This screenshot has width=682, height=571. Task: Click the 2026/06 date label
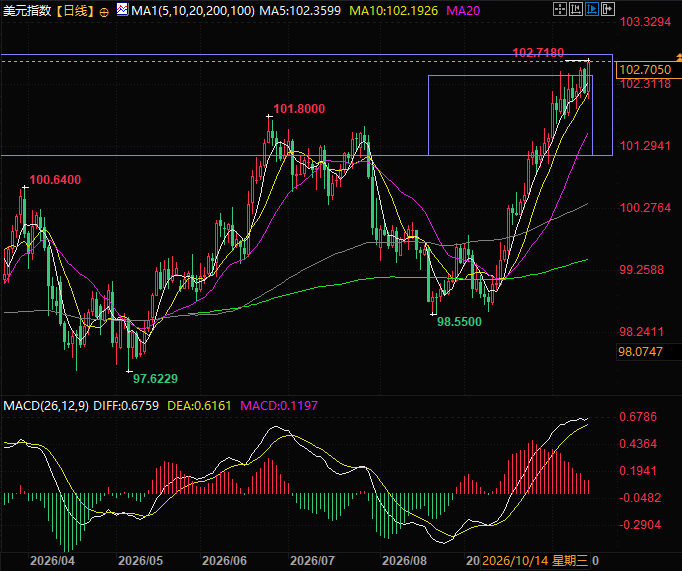[224, 561]
